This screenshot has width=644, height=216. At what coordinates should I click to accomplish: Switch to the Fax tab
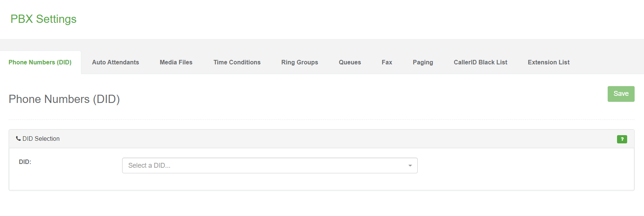click(387, 62)
